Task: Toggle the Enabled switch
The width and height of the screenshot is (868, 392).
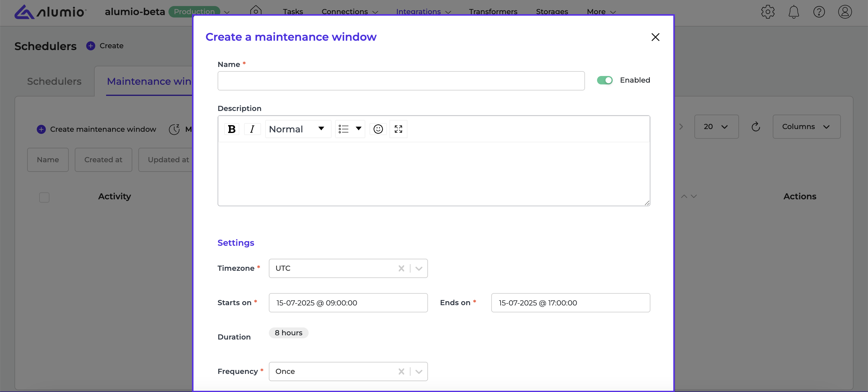Action: point(605,80)
